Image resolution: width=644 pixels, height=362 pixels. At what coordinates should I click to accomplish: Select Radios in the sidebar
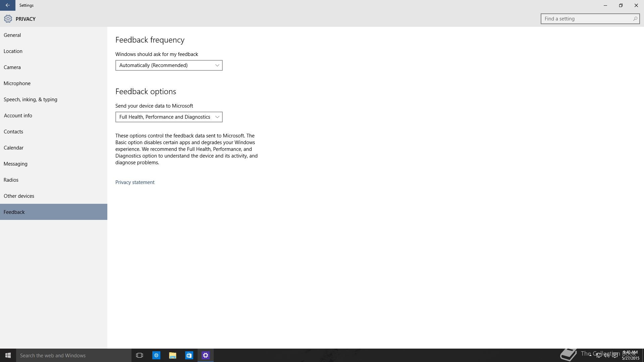pyautogui.click(x=54, y=180)
